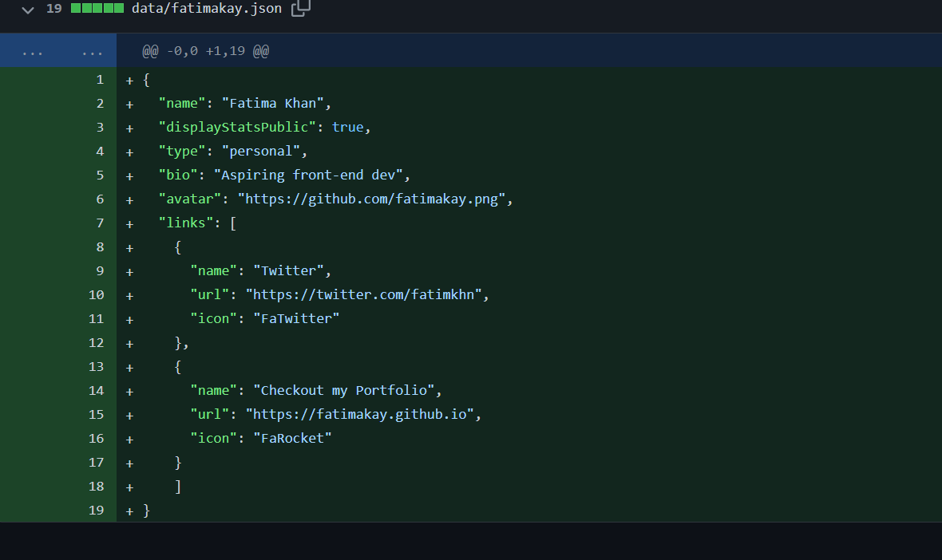Image resolution: width=942 pixels, height=560 pixels.
Task: Click line number 7
Action: coord(100,224)
